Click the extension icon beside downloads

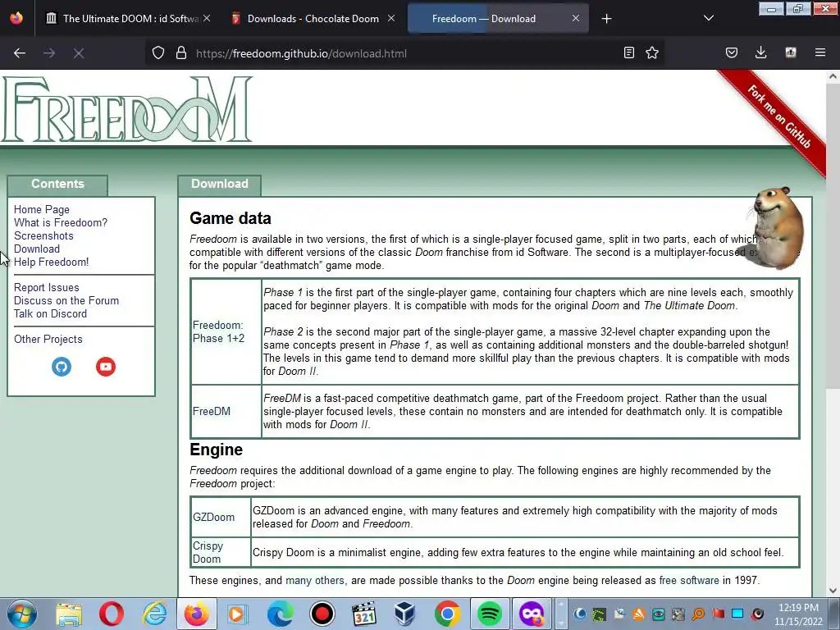click(791, 52)
